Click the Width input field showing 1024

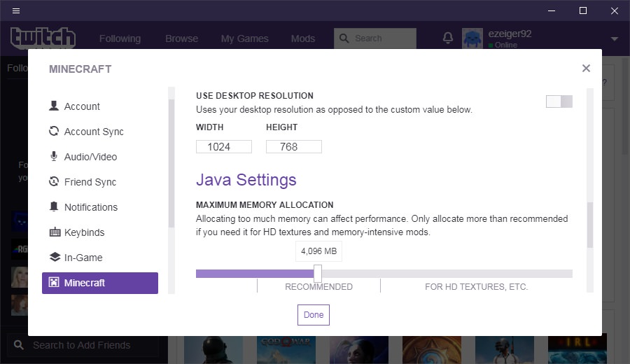tap(224, 146)
